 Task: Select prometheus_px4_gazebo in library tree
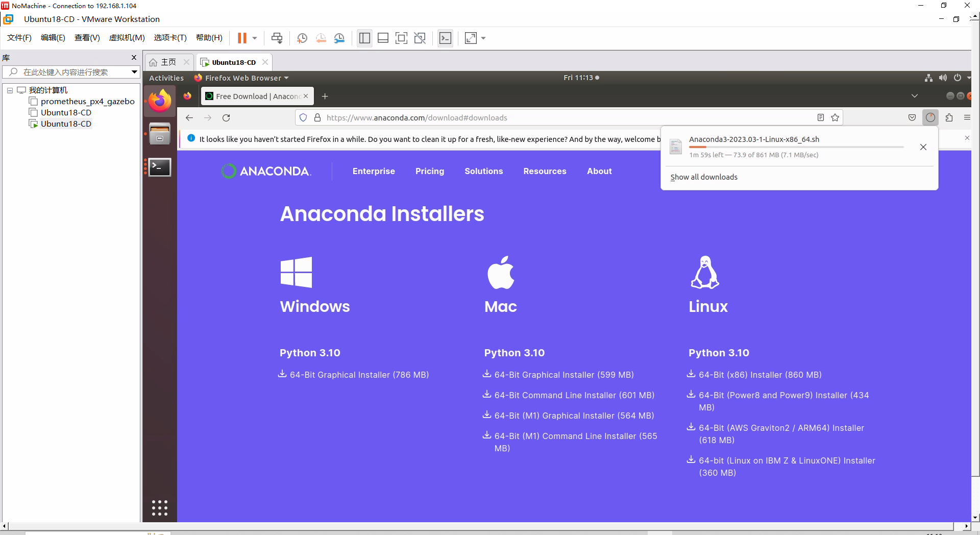coord(87,101)
